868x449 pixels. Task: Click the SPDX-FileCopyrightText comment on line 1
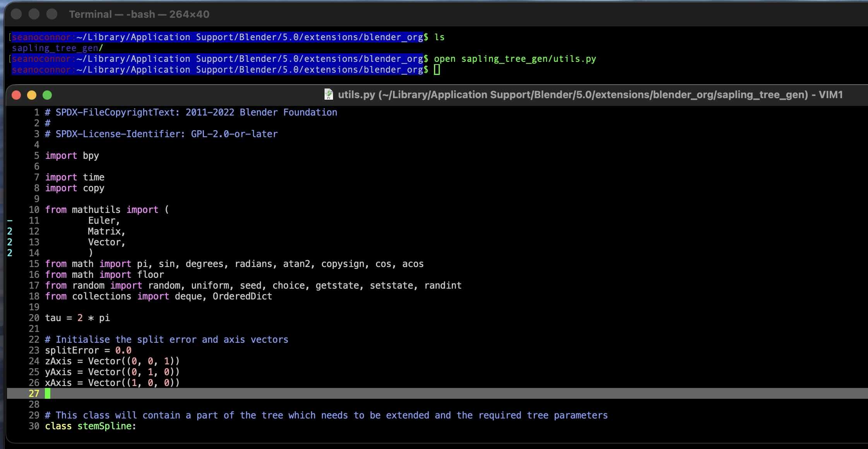click(x=191, y=112)
